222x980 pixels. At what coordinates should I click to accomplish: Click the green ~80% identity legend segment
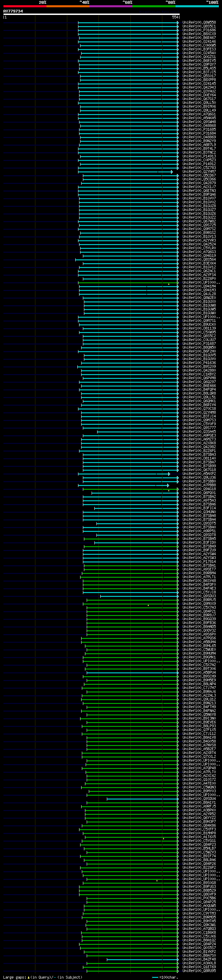point(154,6)
